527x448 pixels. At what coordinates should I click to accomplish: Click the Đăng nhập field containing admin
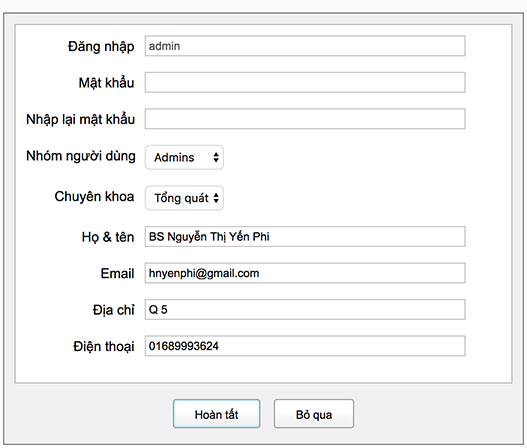305,46
